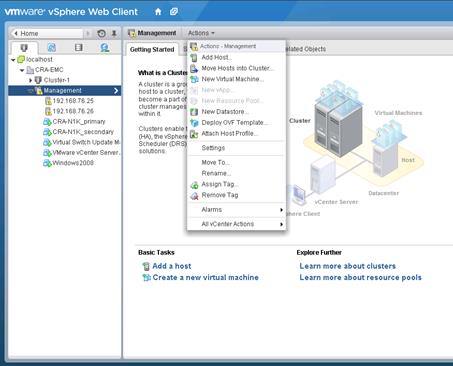Open the link icon beside Home icon
Image resolution: width=453 pixels, height=366 pixels.
click(174, 12)
